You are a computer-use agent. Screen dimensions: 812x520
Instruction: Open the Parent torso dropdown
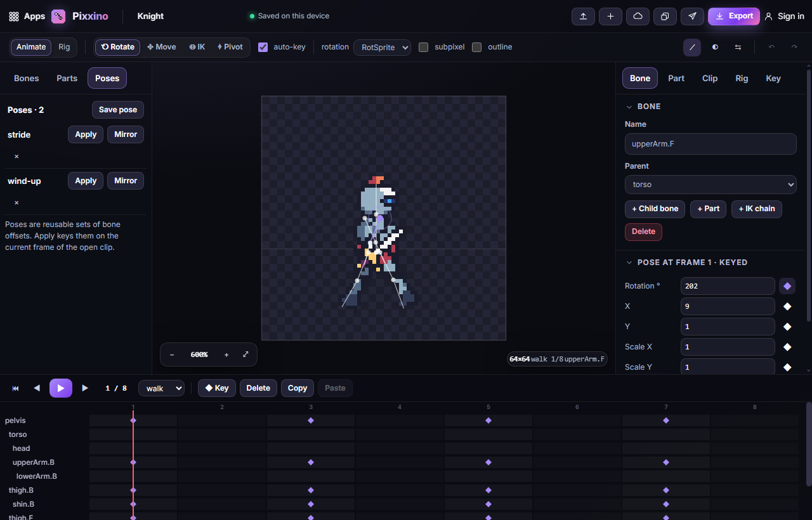point(710,185)
